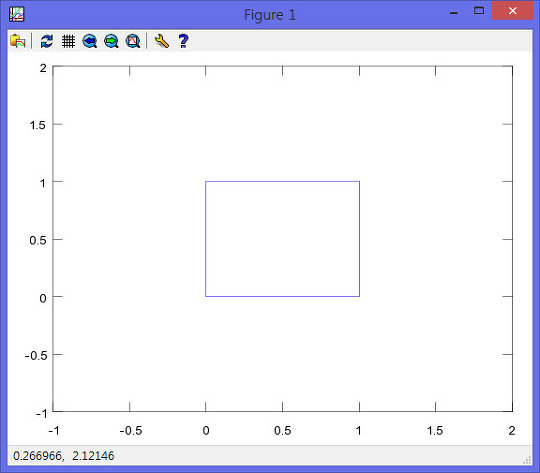
Task: Autoscale the plot with magnifier icon
Action: pos(133,41)
